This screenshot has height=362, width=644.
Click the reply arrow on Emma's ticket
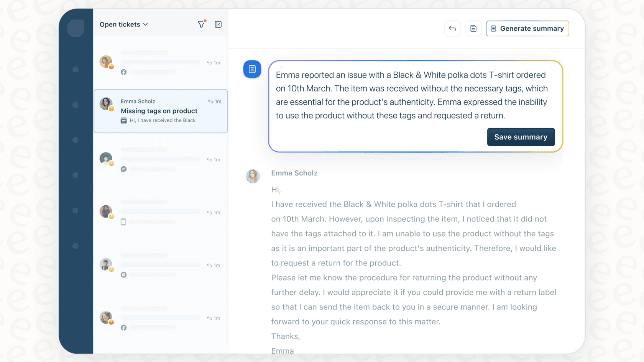(x=211, y=102)
